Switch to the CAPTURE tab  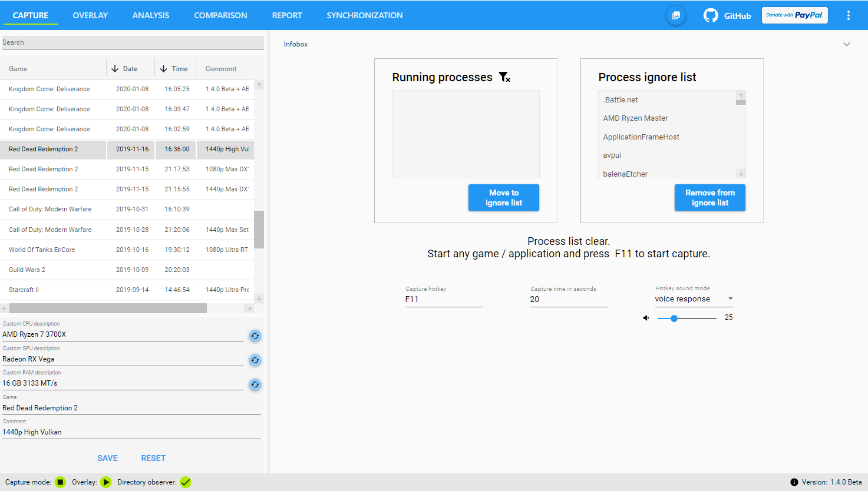click(31, 15)
